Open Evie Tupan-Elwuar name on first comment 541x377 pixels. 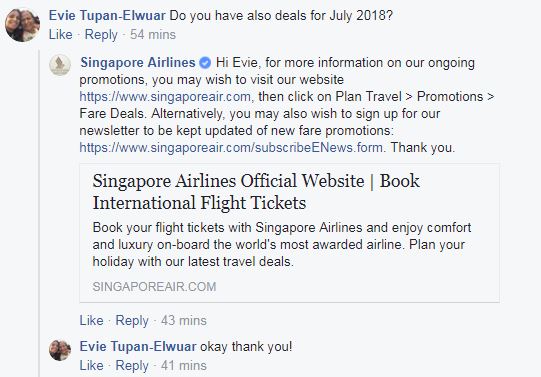(107, 16)
